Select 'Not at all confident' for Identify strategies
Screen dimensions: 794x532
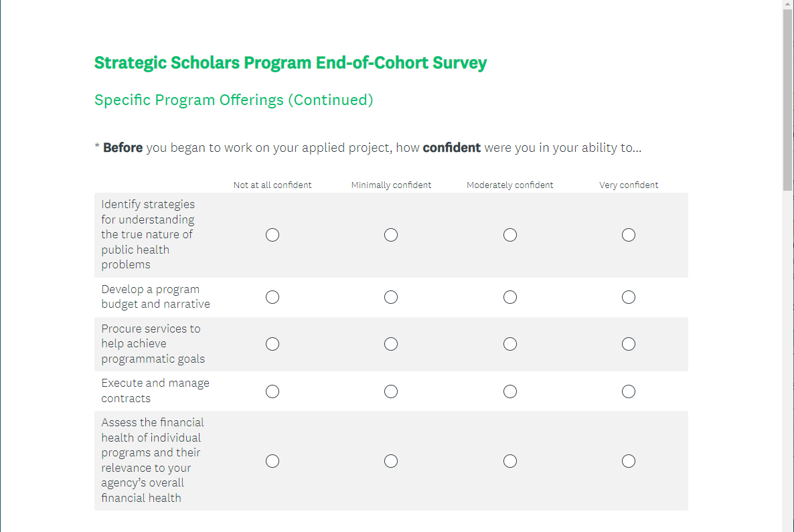(x=272, y=235)
